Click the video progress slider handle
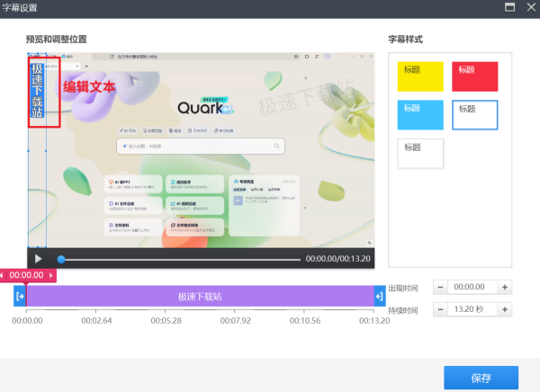540x392 pixels. (x=61, y=259)
